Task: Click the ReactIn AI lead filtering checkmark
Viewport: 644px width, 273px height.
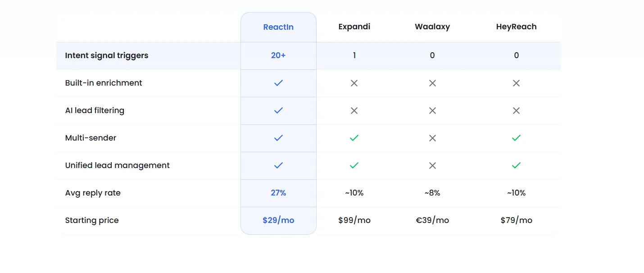Action: tap(278, 110)
